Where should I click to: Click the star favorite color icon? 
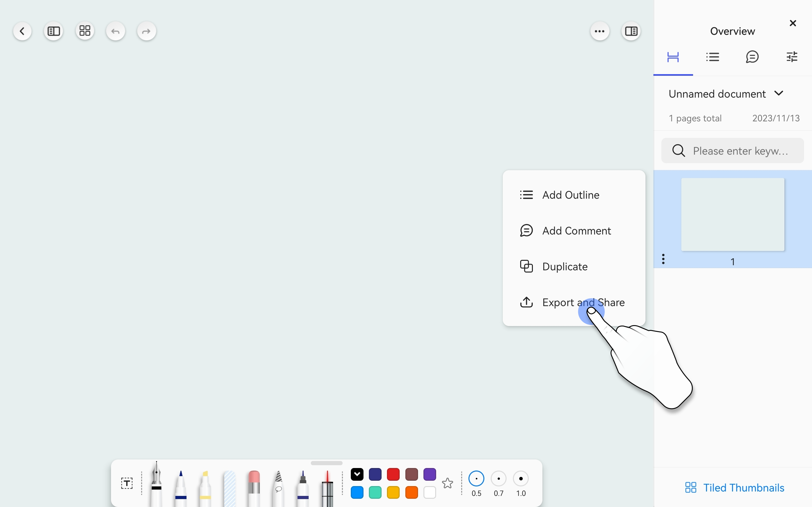(x=447, y=483)
